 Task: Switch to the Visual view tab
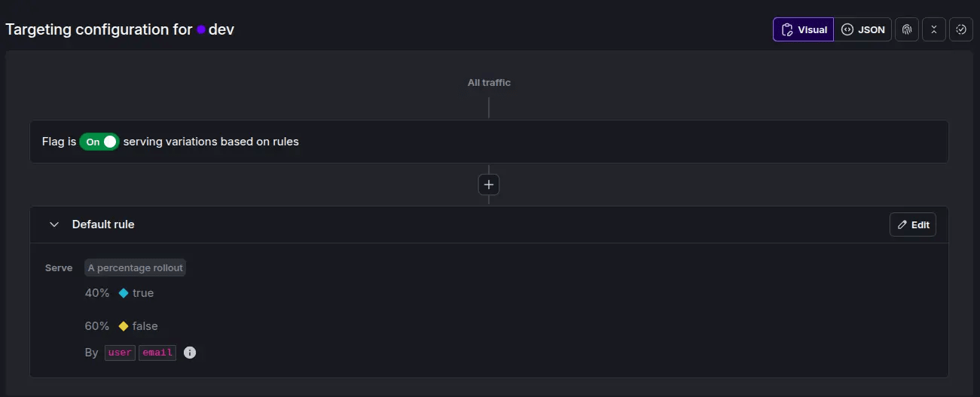click(804, 29)
